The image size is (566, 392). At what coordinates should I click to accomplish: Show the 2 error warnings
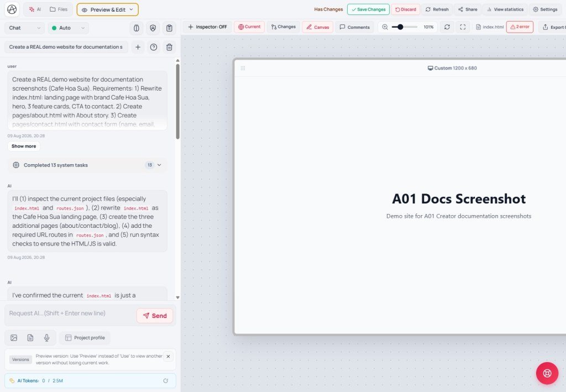click(x=520, y=27)
